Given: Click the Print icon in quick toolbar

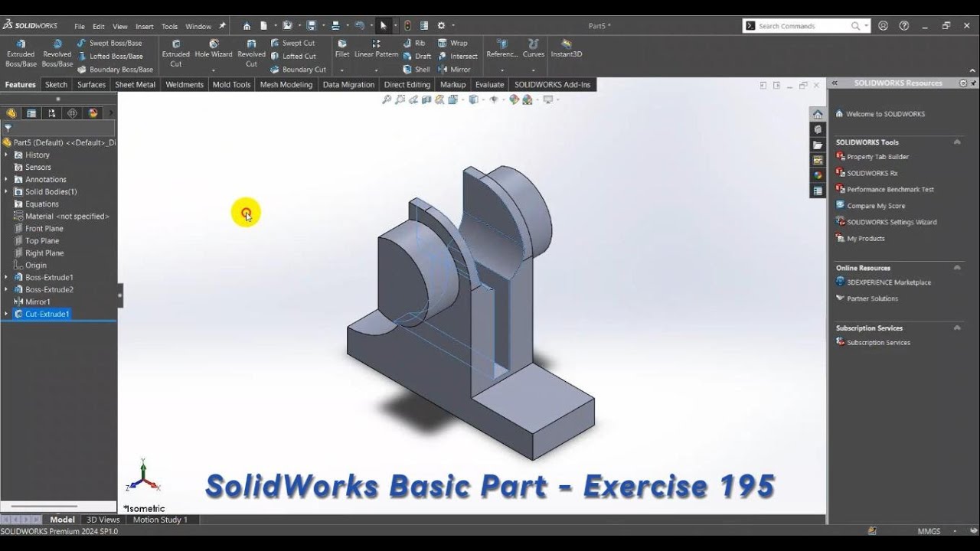Looking at the screenshot, I should click(335, 25).
